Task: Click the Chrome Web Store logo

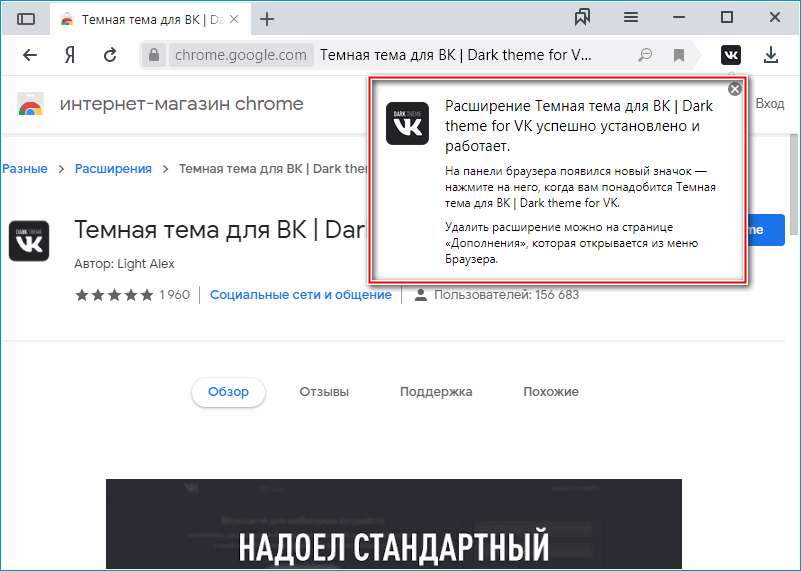Action: tap(30, 104)
